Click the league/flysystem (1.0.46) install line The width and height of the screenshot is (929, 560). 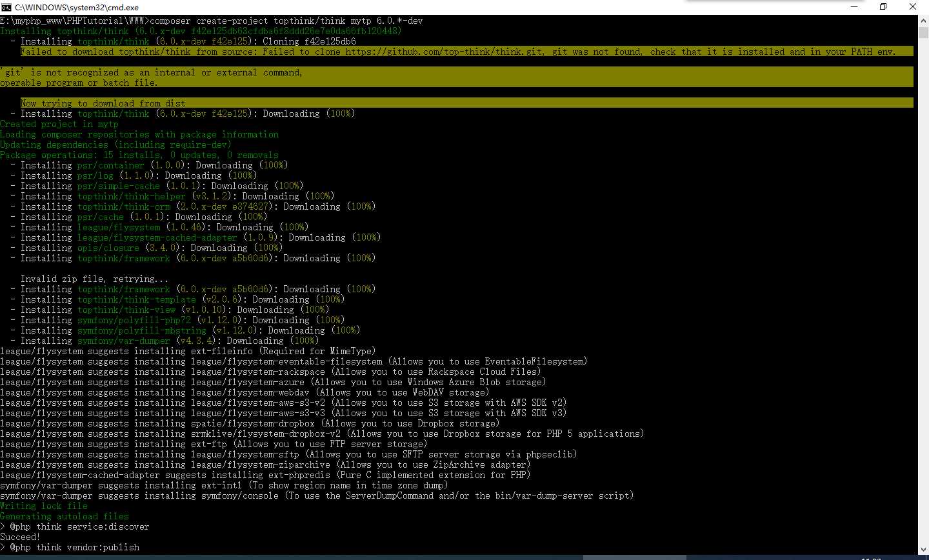coord(159,227)
